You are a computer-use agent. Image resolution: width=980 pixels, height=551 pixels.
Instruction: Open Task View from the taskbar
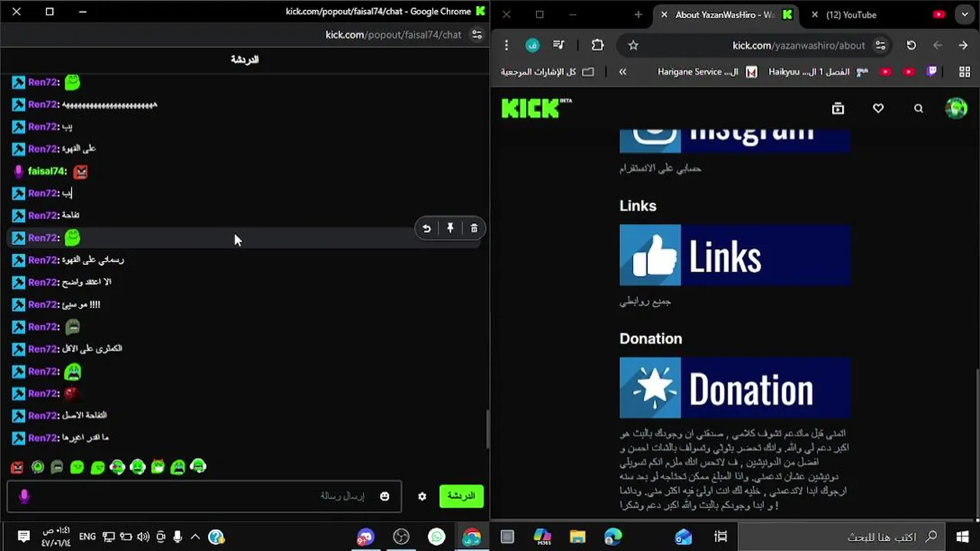[720, 537]
